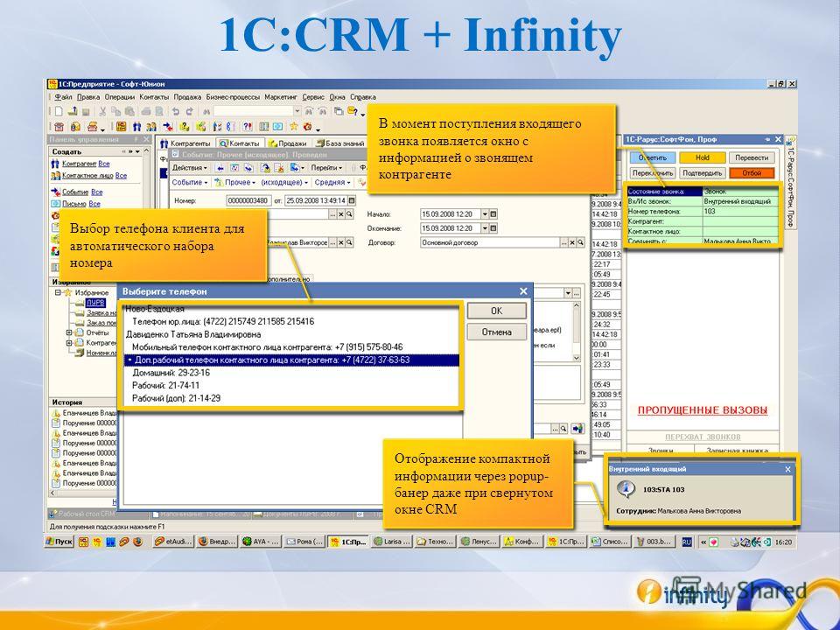Viewport: 840px width, 630px height.
Task: Open the Средняя priority dropdown
Action: click(x=332, y=182)
